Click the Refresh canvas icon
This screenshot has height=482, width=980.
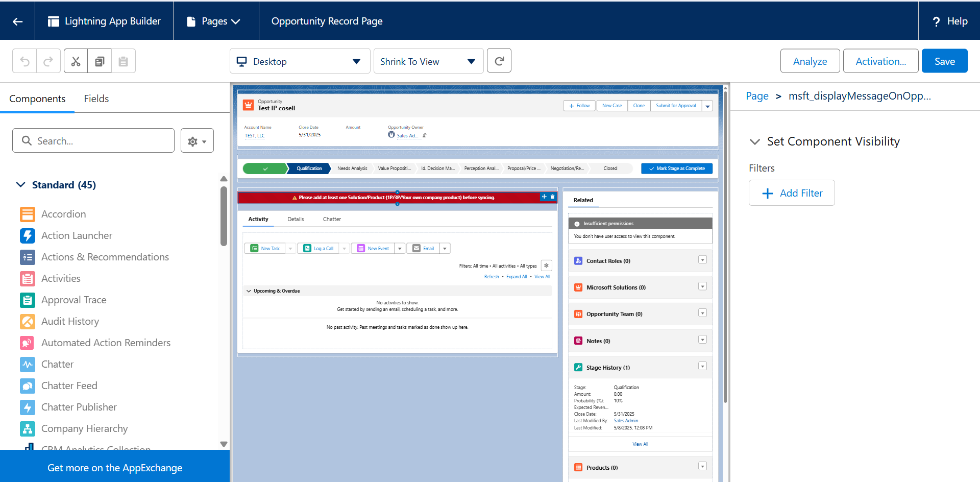click(x=499, y=61)
